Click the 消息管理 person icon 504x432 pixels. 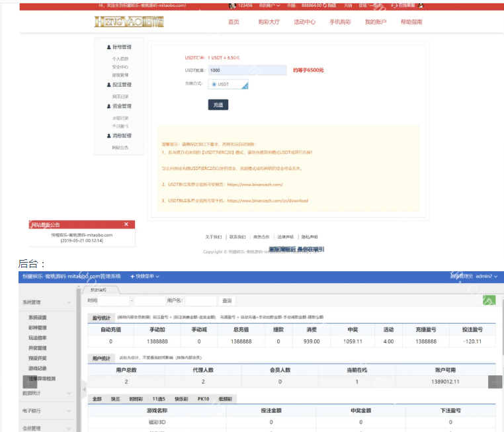coord(109,136)
